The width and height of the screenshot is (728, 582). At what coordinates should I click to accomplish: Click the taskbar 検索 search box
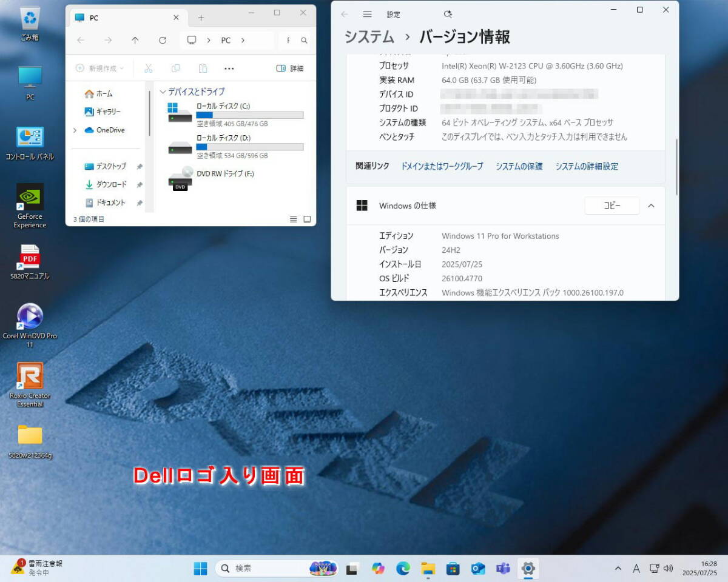click(x=276, y=568)
